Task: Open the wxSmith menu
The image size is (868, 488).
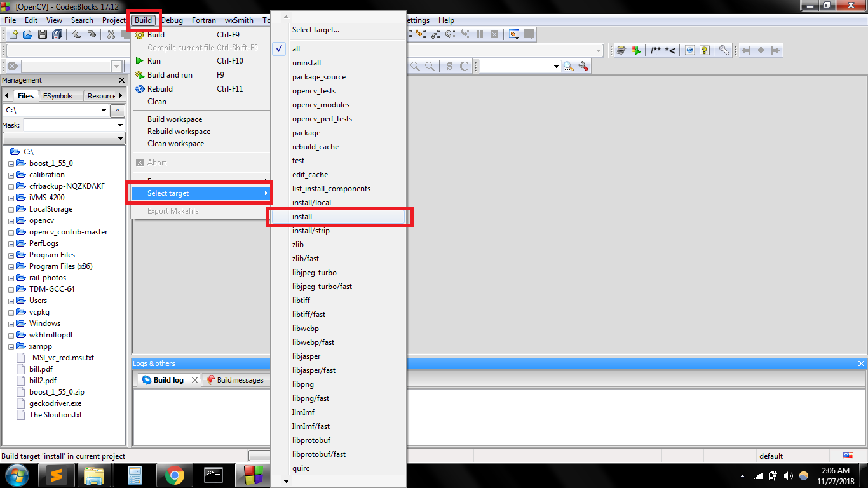Action: 239,20
